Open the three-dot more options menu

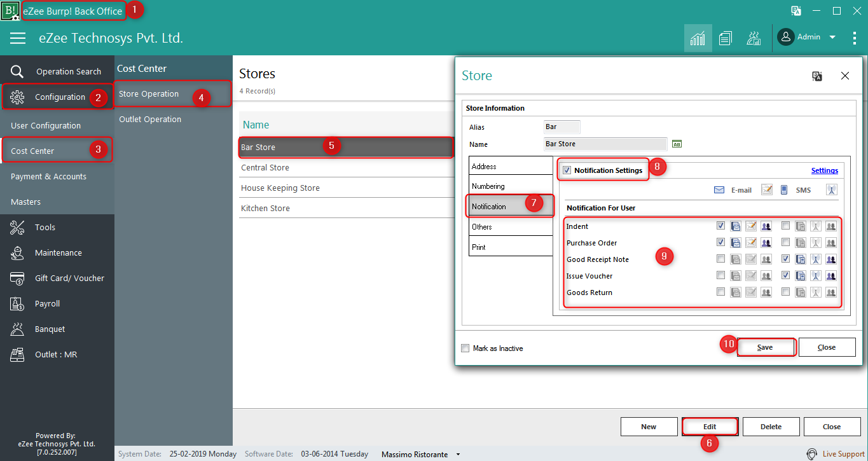pyautogui.click(x=854, y=38)
